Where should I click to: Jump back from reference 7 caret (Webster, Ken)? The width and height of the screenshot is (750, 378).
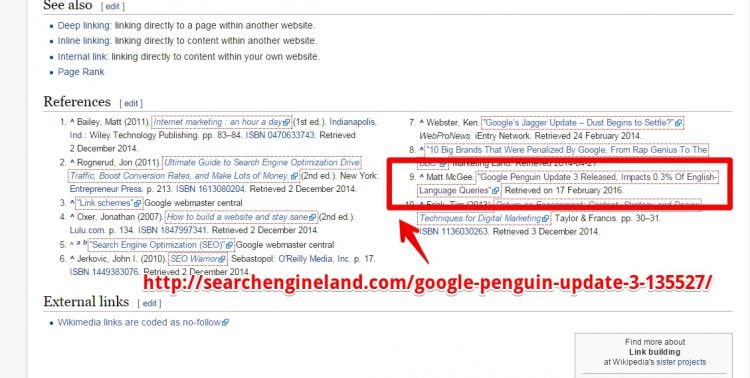click(421, 122)
